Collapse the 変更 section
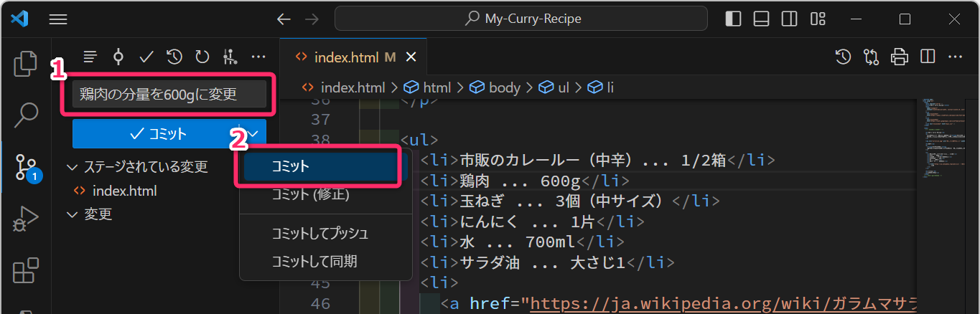The width and height of the screenshot is (980, 314). pos(72,214)
